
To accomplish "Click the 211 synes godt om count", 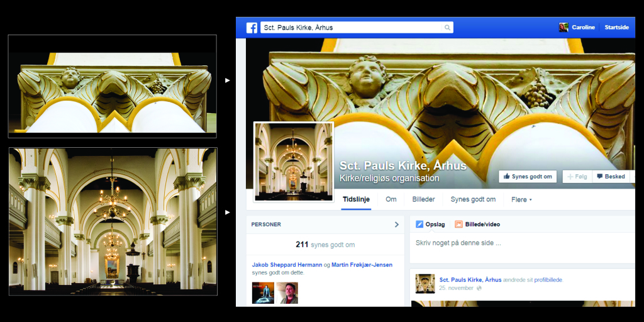I will (325, 245).
